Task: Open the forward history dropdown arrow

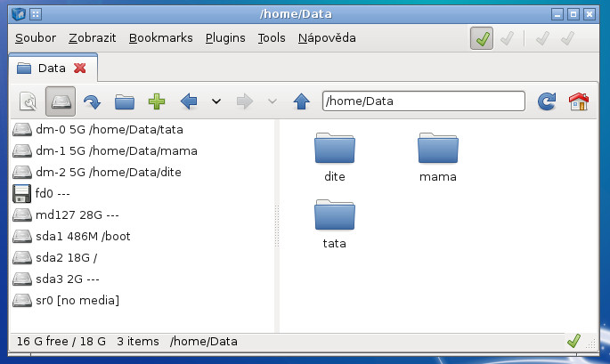Action: (x=272, y=101)
